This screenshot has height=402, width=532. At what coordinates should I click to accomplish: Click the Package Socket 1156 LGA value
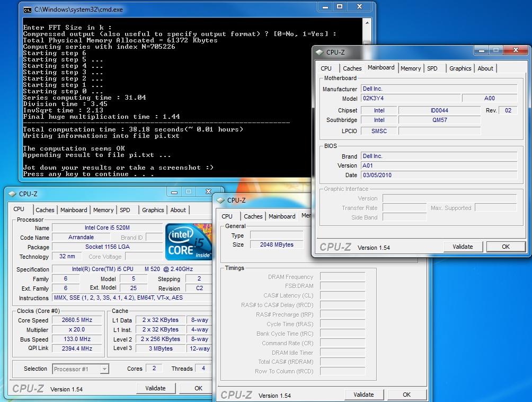107,247
